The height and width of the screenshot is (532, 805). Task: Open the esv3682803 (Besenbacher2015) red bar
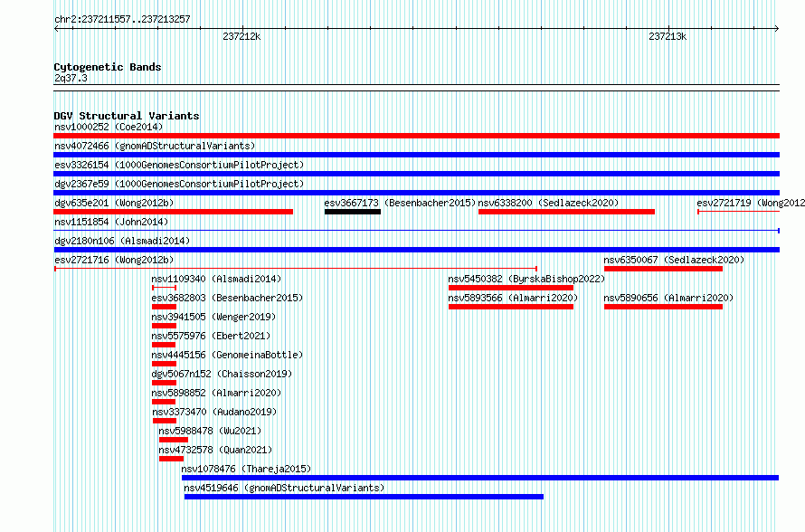[x=165, y=307]
